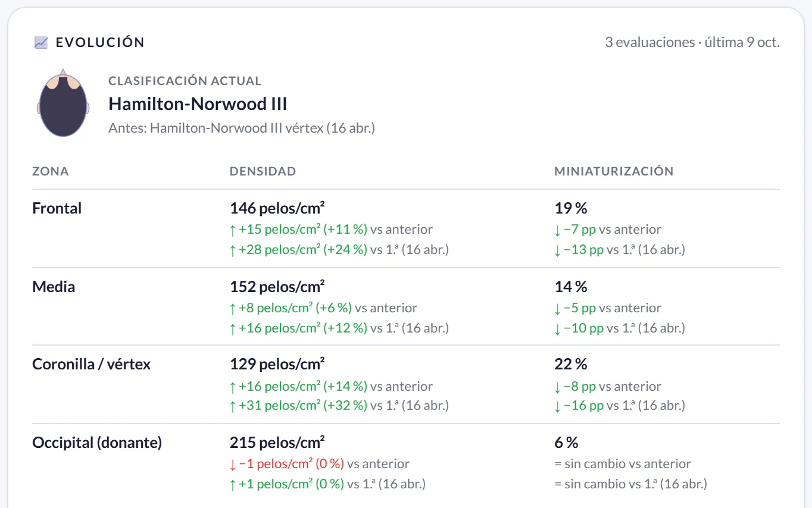Click the 'Antes: Hamilton-Norwood III vértex' line
Screen dimensions: 812x508
(x=242, y=128)
